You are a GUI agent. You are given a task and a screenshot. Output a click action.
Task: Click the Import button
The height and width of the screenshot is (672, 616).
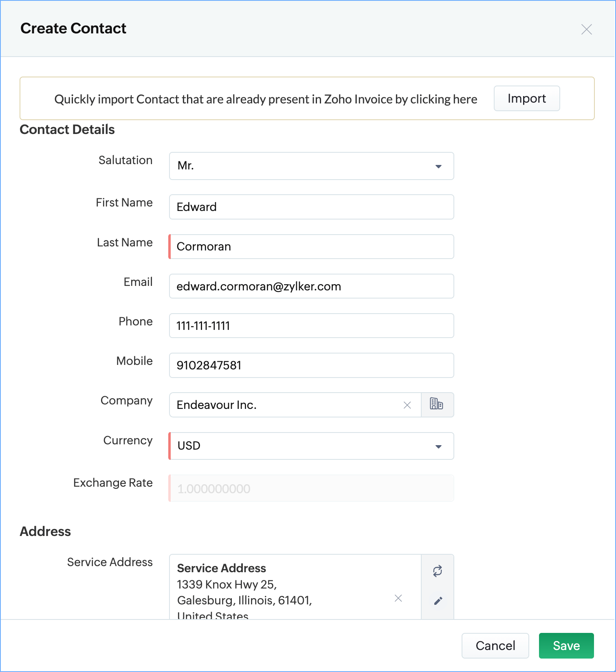click(526, 99)
